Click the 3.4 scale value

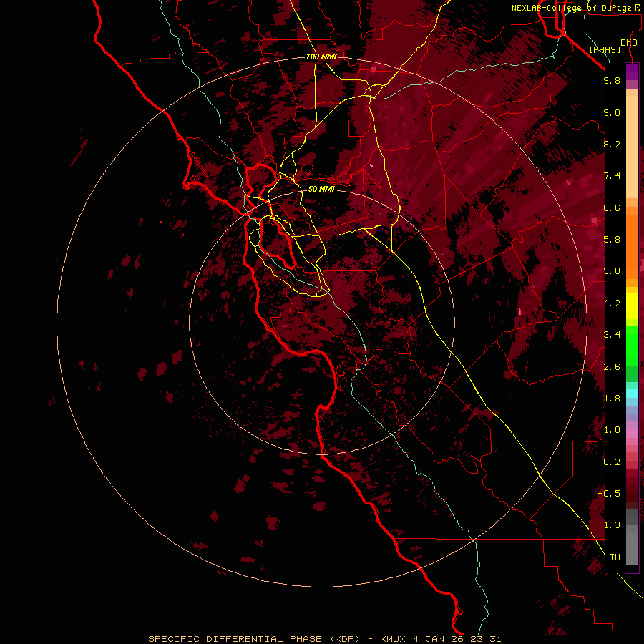coord(612,335)
